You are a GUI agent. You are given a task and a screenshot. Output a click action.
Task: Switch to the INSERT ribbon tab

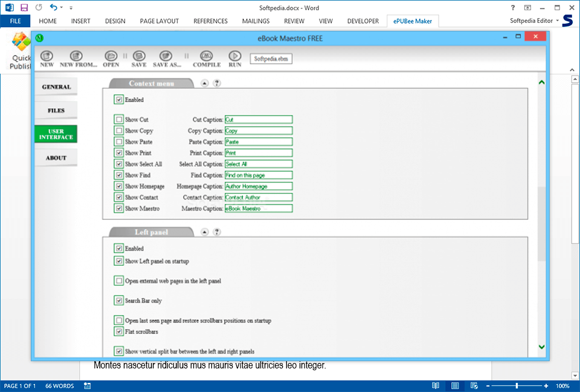(x=80, y=21)
